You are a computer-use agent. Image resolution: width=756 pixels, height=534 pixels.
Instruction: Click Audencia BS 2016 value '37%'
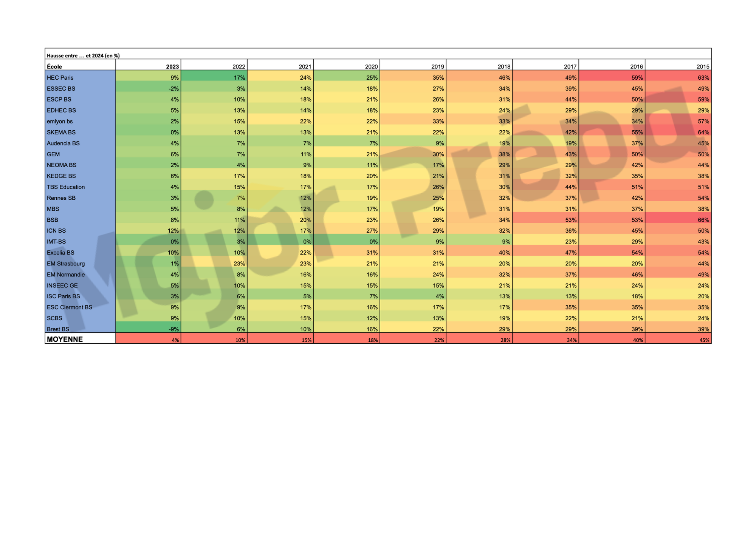(637, 143)
